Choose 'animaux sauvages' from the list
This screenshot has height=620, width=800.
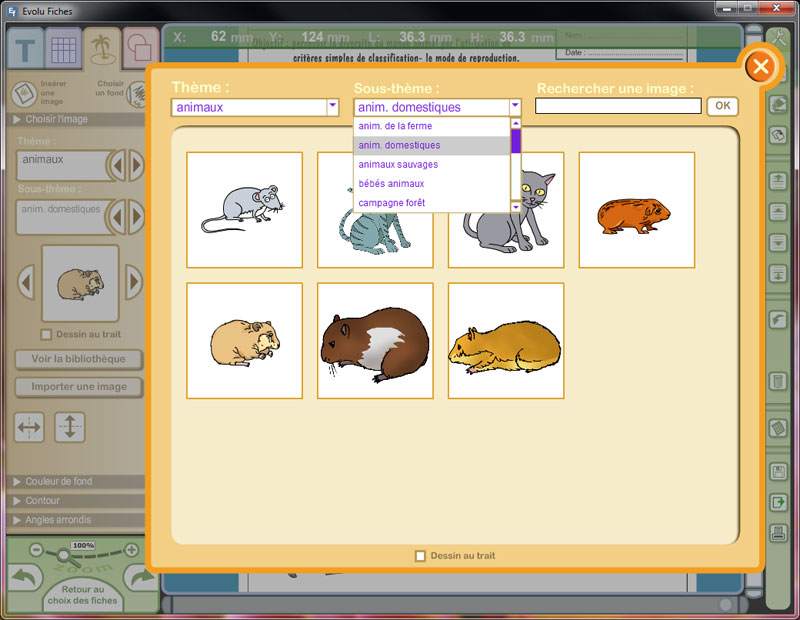[398, 164]
